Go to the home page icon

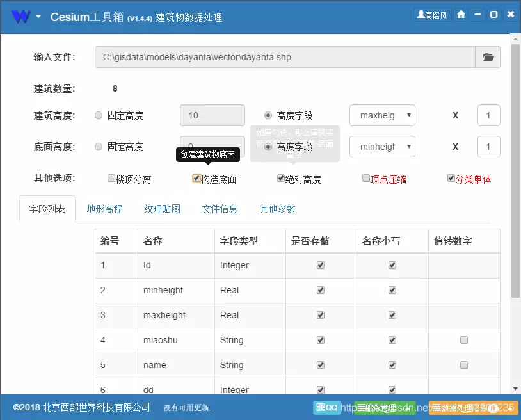[x=461, y=15]
